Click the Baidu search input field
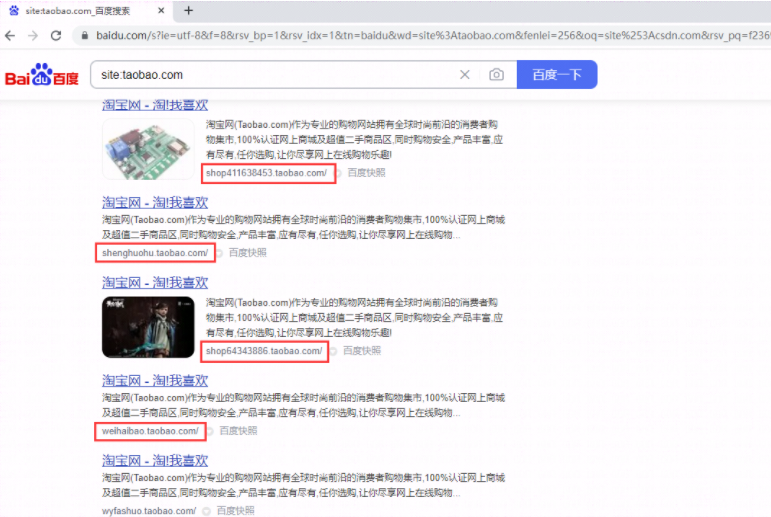 (275, 75)
